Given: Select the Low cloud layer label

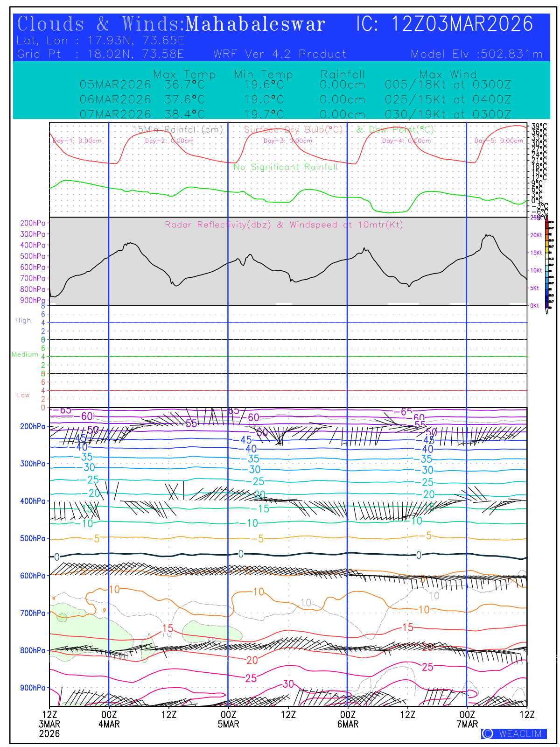Looking at the screenshot, I should click(23, 395).
